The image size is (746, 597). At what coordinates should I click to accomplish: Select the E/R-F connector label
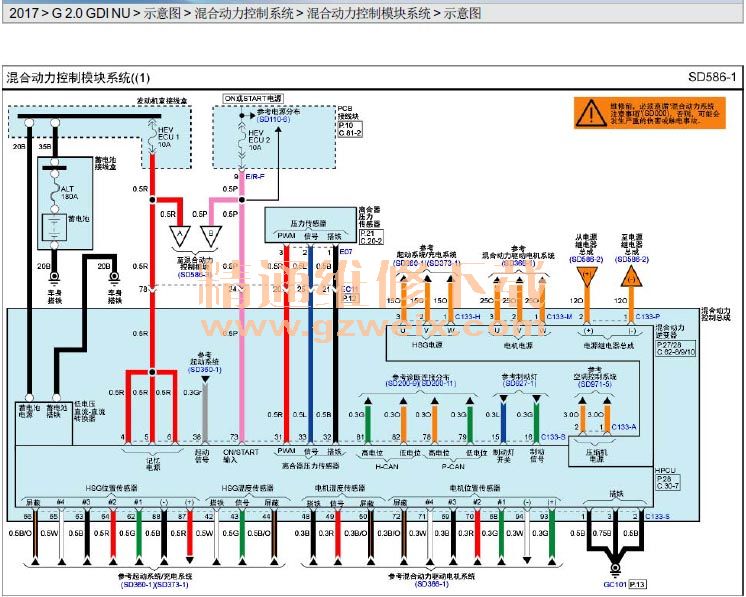coord(255,176)
